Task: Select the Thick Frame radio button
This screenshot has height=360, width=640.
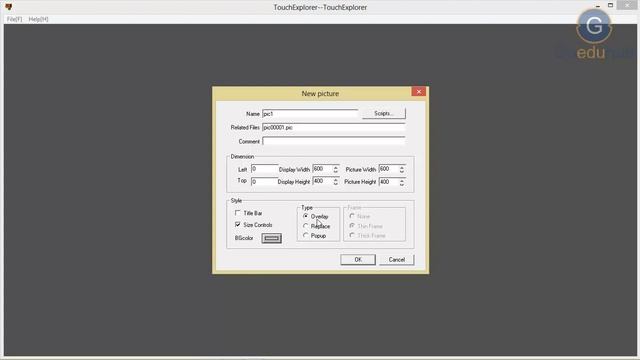Action: click(352, 236)
